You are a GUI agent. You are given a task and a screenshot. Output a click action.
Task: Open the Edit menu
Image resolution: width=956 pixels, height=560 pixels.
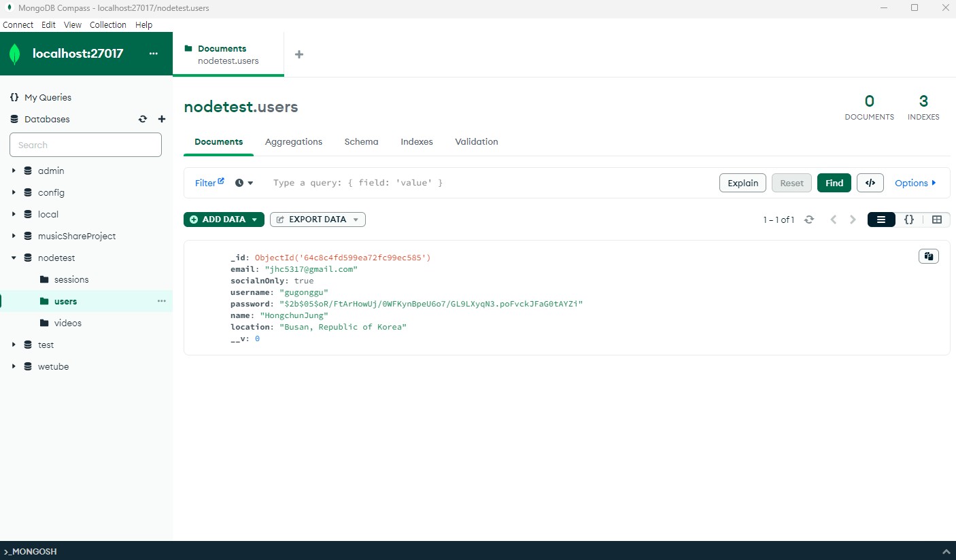[x=48, y=24]
